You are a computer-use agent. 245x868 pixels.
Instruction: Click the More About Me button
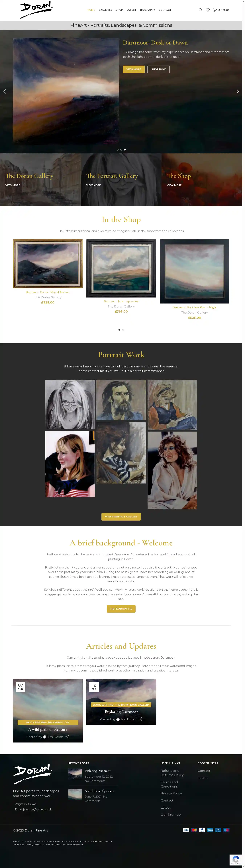point(121,608)
